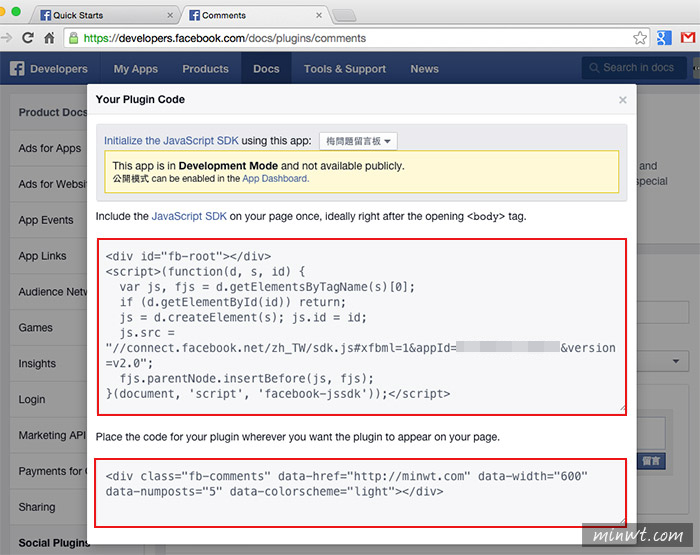
Task: Switch to the Quick Starts tab
Action: click(x=104, y=15)
